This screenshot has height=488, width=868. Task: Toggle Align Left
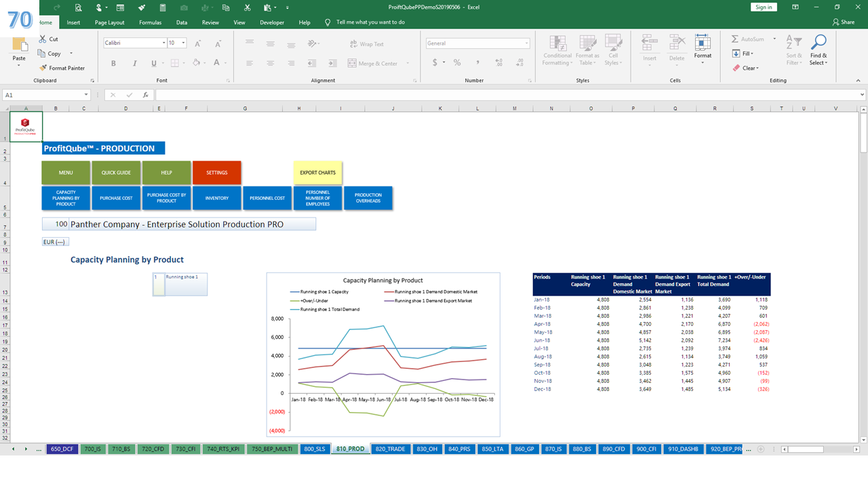pos(250,63)
